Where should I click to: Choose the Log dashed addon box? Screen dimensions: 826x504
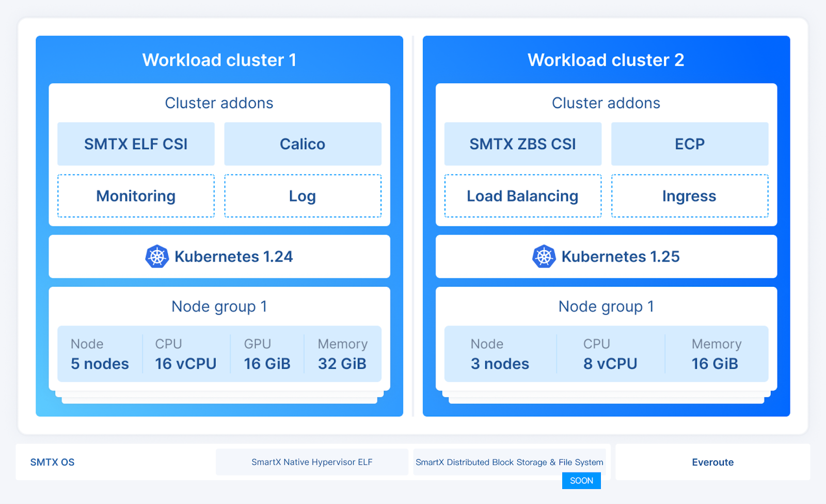coord(303,196)
